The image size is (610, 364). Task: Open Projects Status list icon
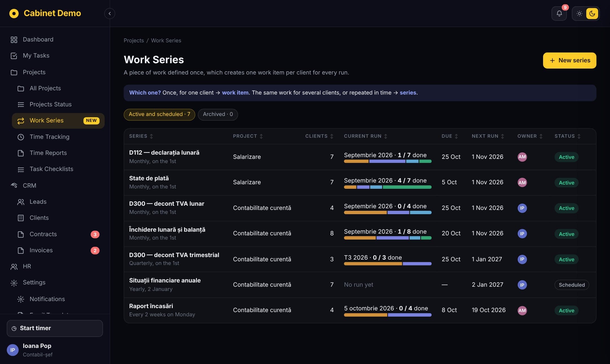(x=21, y=105)
